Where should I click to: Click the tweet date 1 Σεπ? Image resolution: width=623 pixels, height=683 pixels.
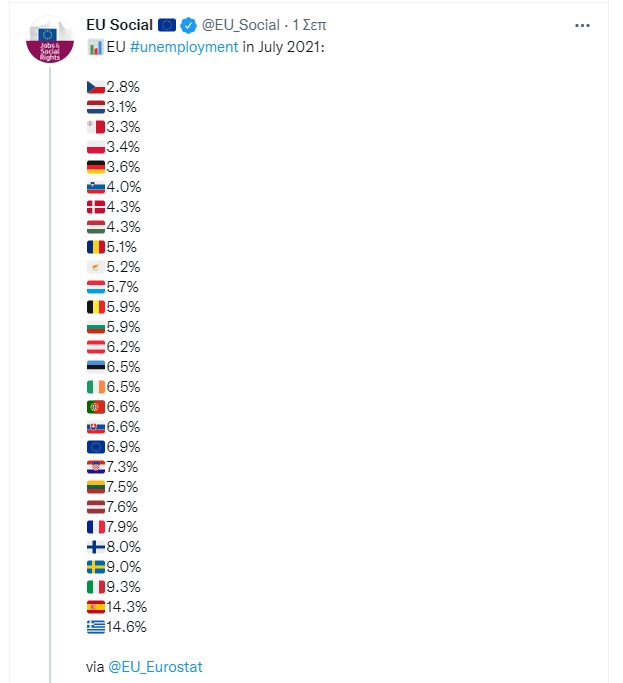(x=310, y=24)
